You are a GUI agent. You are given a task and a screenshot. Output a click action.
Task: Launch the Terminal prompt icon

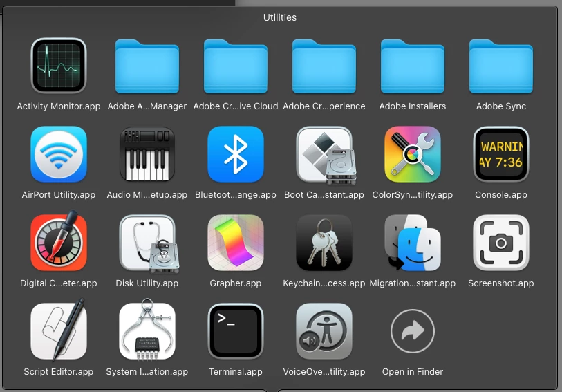[x=236, y=331]
